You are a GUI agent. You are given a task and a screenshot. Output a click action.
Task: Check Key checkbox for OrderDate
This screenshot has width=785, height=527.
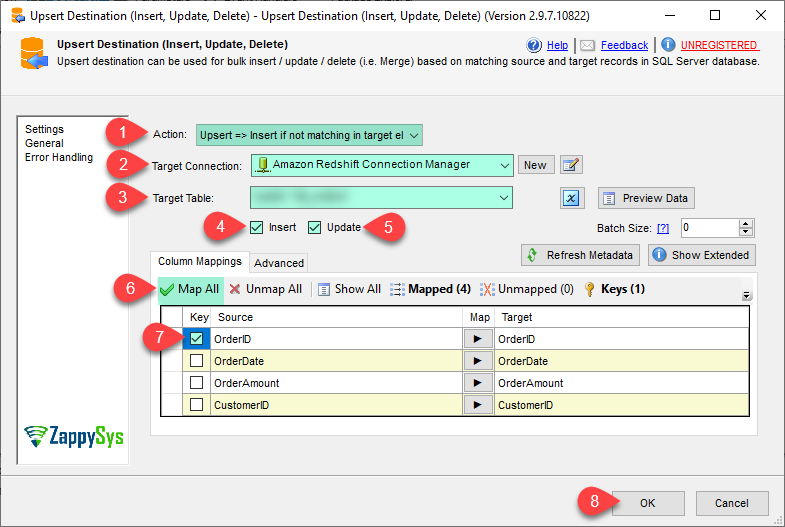tap(196, 361)
